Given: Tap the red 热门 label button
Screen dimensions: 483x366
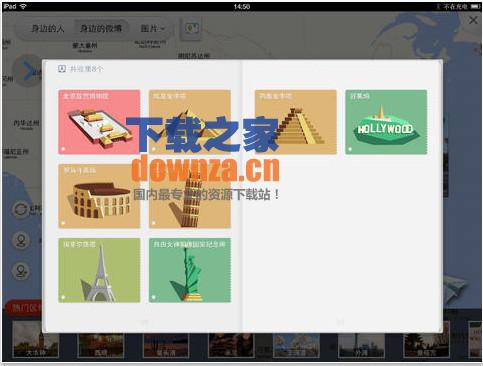Looking at the screenshot, I should coord(23,307).
